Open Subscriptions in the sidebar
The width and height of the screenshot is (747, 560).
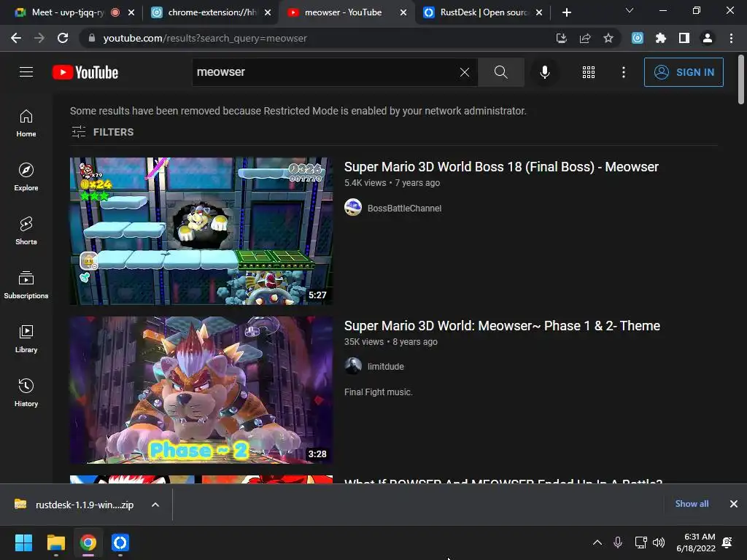tap(26, 285)
